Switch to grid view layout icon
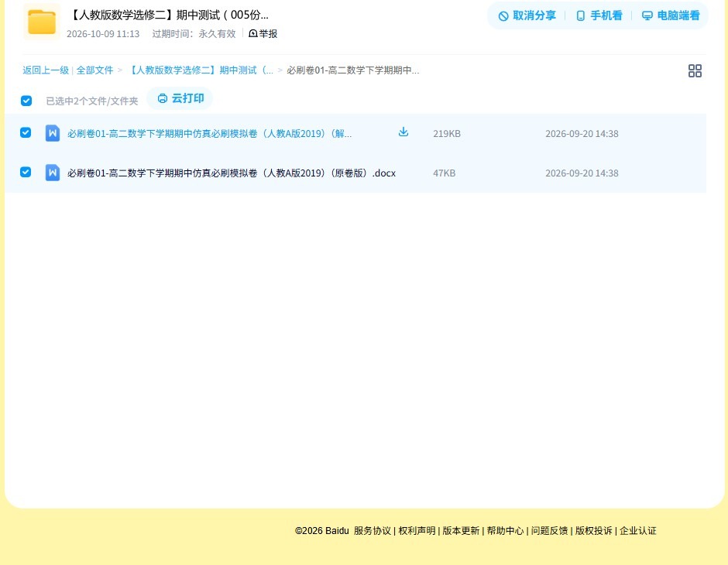 coord(695,70)
